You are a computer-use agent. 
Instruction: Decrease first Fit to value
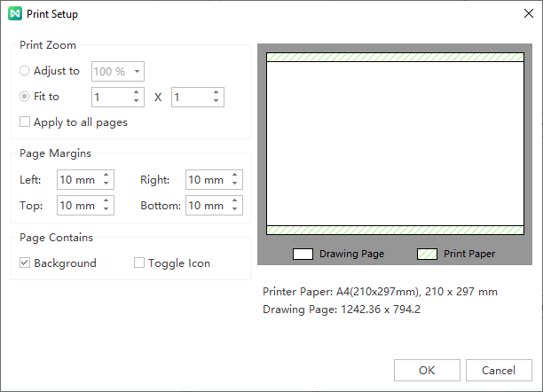[136, 101]
